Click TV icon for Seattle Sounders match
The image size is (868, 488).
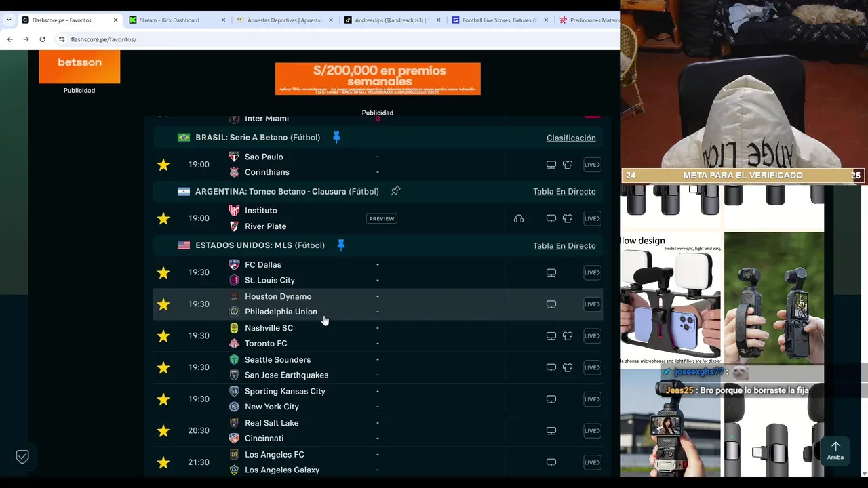(x=551, y=367)
